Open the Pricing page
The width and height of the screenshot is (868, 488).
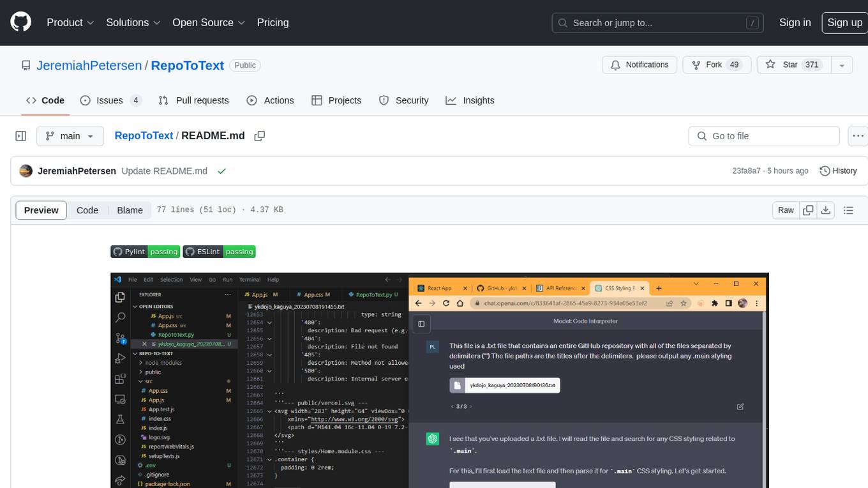273,22
